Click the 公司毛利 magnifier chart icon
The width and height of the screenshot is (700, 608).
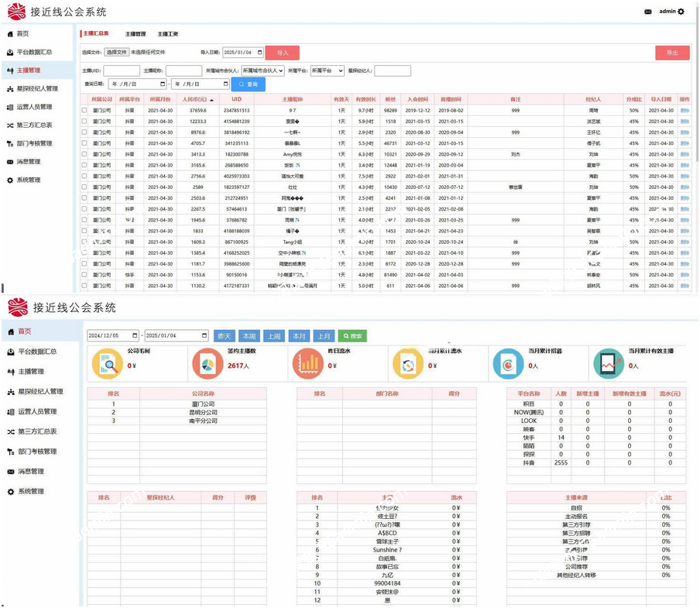(108, 363)
